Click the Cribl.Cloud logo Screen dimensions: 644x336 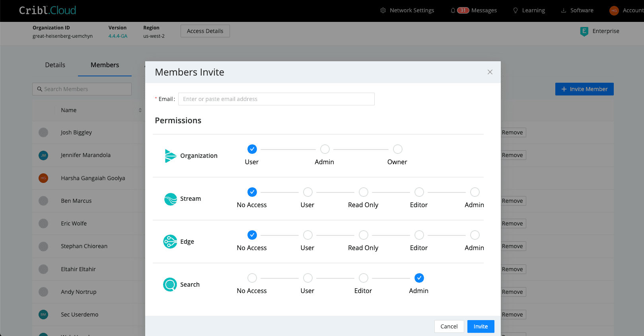47,10
